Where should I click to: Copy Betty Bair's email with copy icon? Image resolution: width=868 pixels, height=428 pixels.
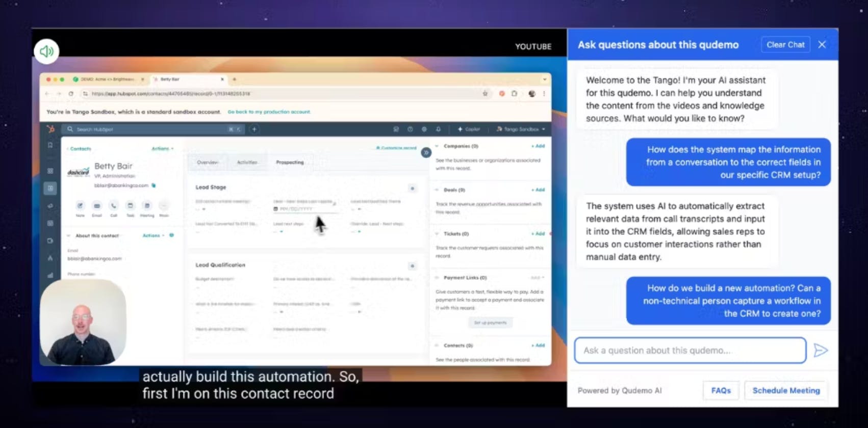coord(154,185)
